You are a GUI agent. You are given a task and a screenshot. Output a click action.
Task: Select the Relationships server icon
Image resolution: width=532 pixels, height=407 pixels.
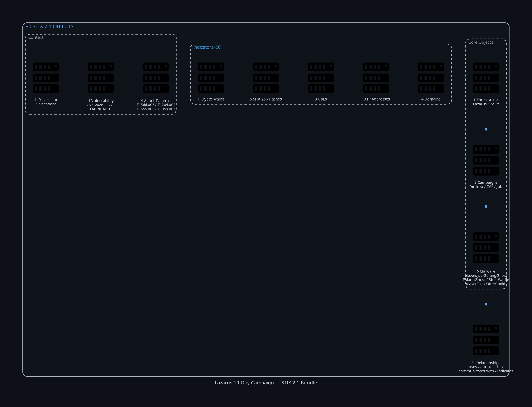click(486, 340)
